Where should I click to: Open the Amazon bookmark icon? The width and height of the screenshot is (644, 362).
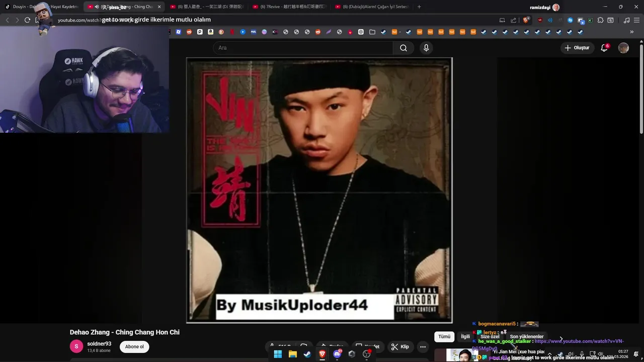pos(210,32)
